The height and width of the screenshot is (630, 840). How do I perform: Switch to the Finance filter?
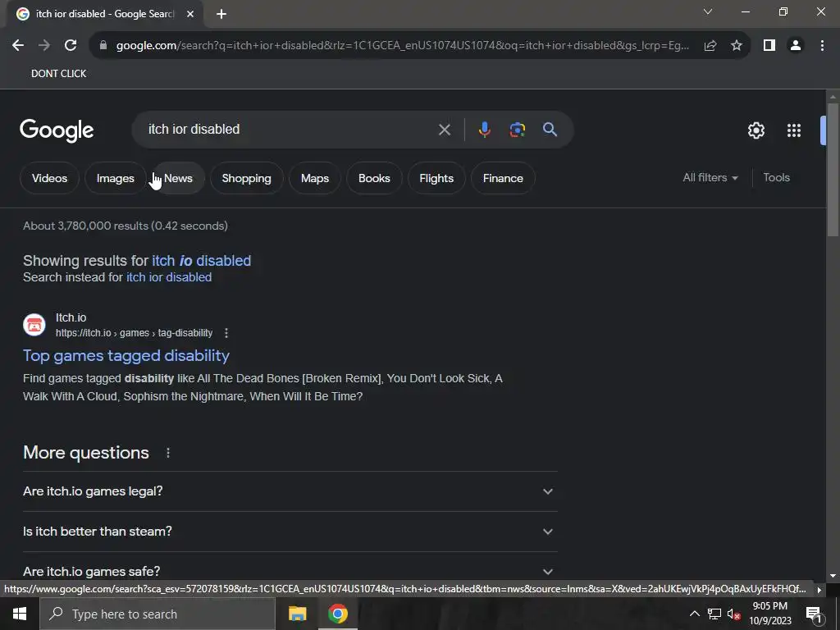point(503,178)
